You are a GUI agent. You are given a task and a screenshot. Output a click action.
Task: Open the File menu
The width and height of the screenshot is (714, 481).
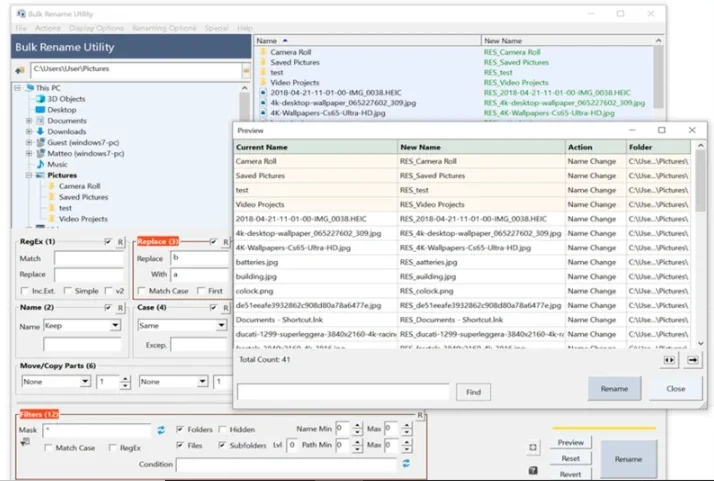click(21, 28)
